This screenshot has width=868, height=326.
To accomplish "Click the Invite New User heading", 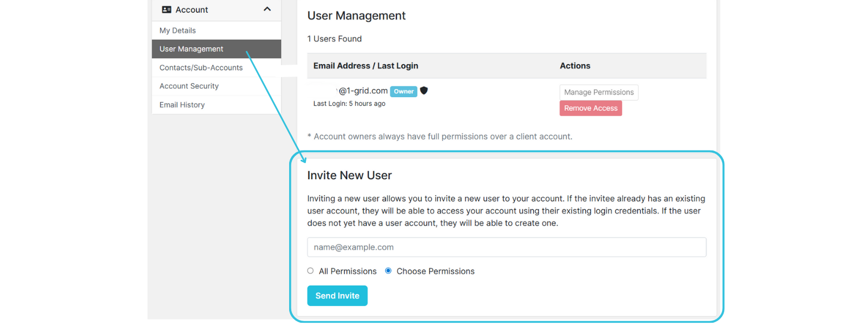I will pyautogui.click(x=349, y=175).
